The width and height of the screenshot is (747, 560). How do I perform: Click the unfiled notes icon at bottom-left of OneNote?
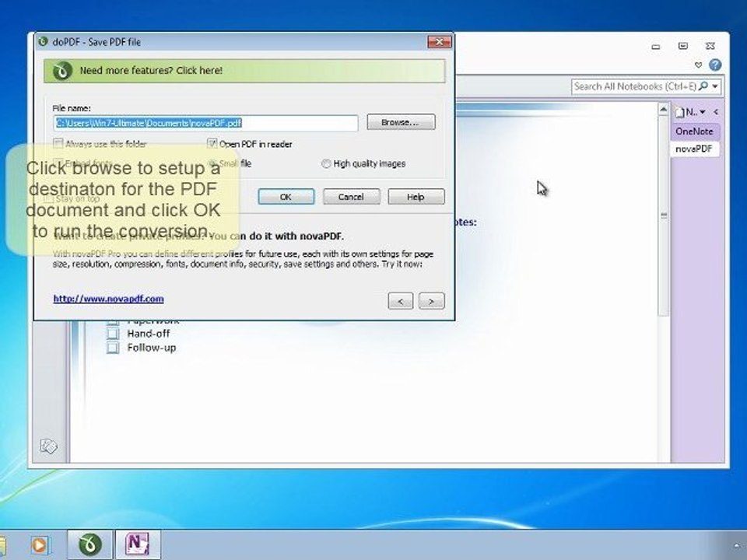[x=48, y=446]
